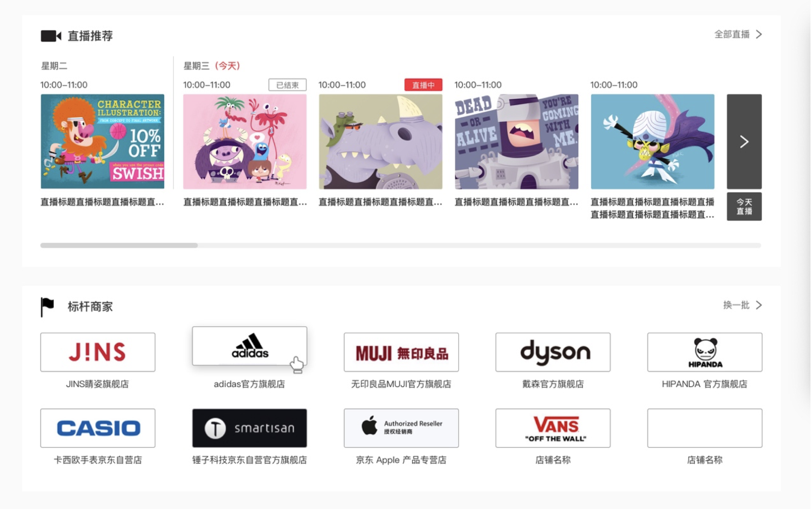Click the 直播中 live status badge
812x509 pixels.
tap(423, 85)
